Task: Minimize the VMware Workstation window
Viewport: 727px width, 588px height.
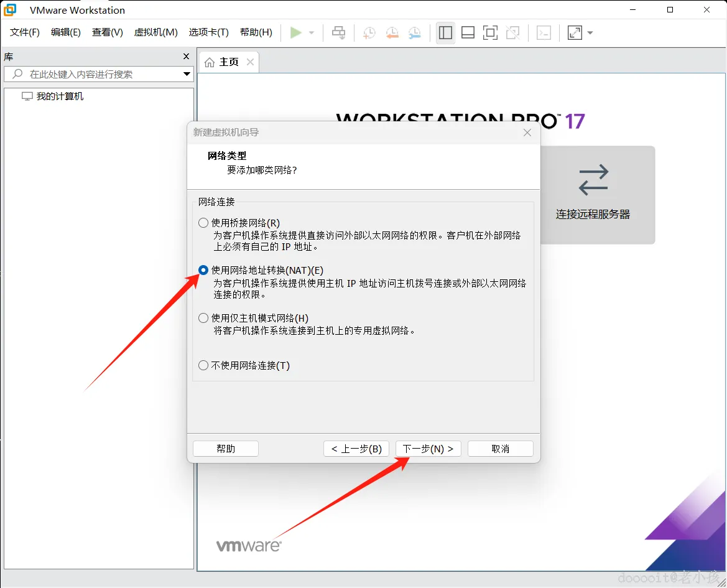Action: pyautogui.click(x=633, y=10)
